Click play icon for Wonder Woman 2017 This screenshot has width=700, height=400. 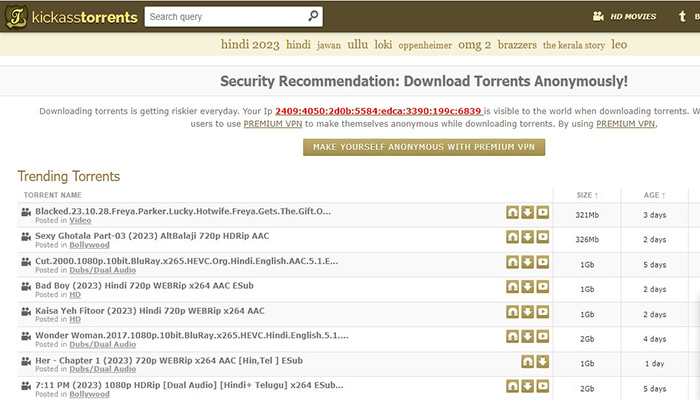(543, 336)
